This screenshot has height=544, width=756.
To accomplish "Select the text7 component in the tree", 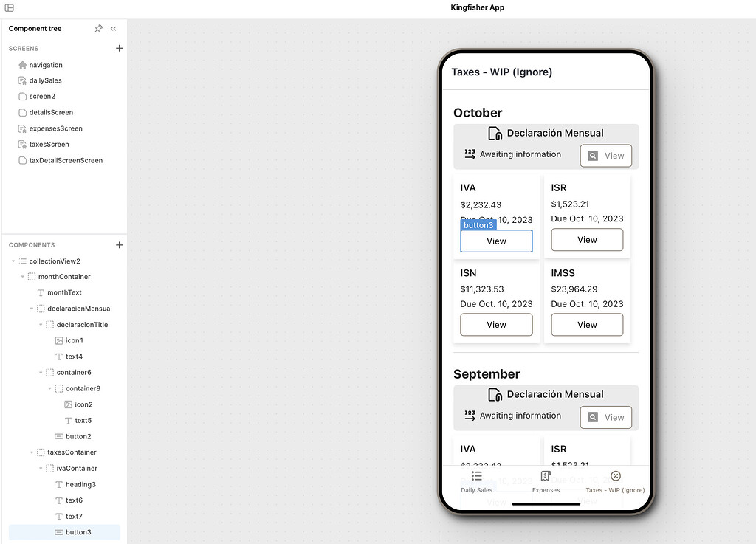I will (69, 516).
